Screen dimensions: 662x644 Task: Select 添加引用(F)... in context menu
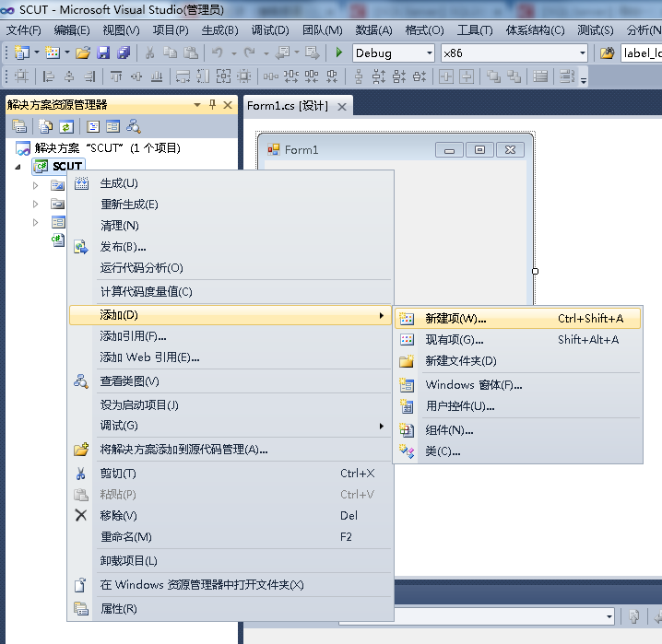point(231,336)
